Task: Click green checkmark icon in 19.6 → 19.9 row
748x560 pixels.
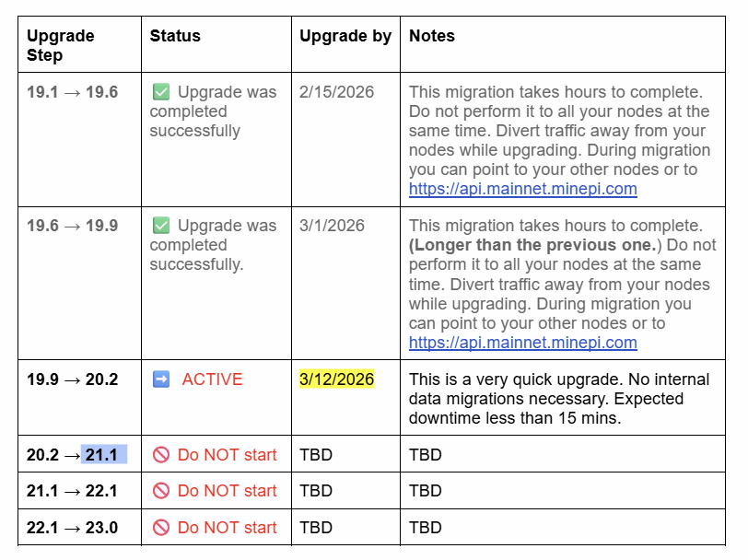Action: 161,226
